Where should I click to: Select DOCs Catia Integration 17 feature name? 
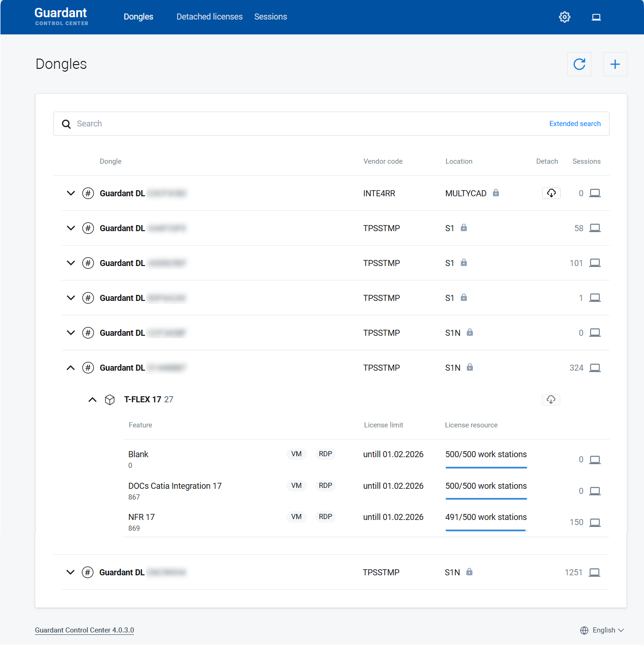175,486
